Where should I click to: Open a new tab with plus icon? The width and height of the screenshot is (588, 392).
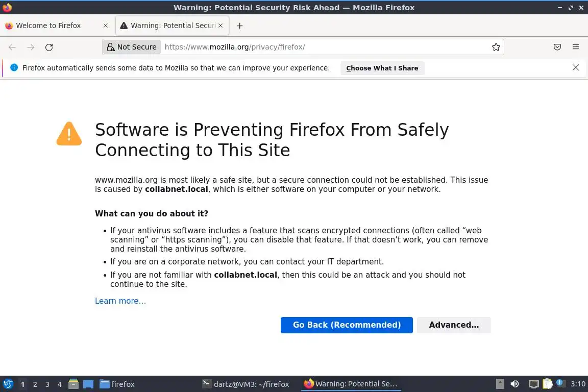[239, 26]
